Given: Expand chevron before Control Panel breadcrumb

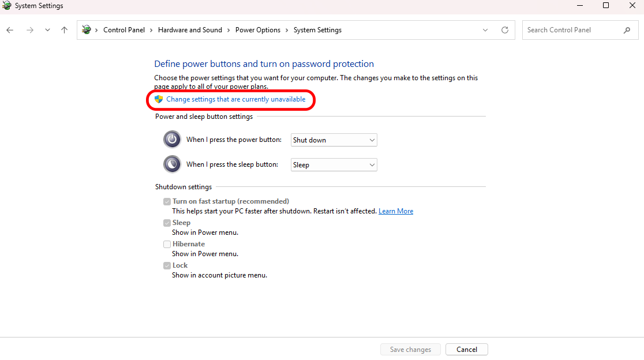Looking at the screenshot, I should pyautogui.click(x=96, y=30).
